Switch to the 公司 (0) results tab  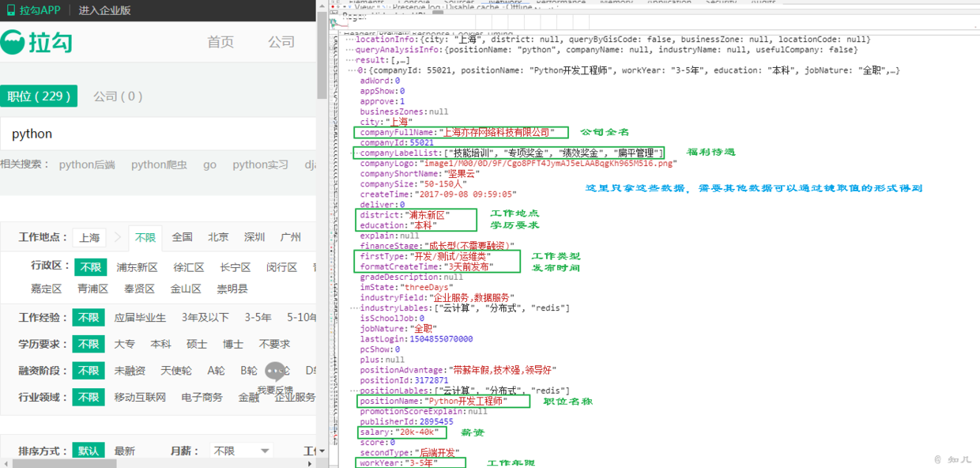[x=118, y=96]
